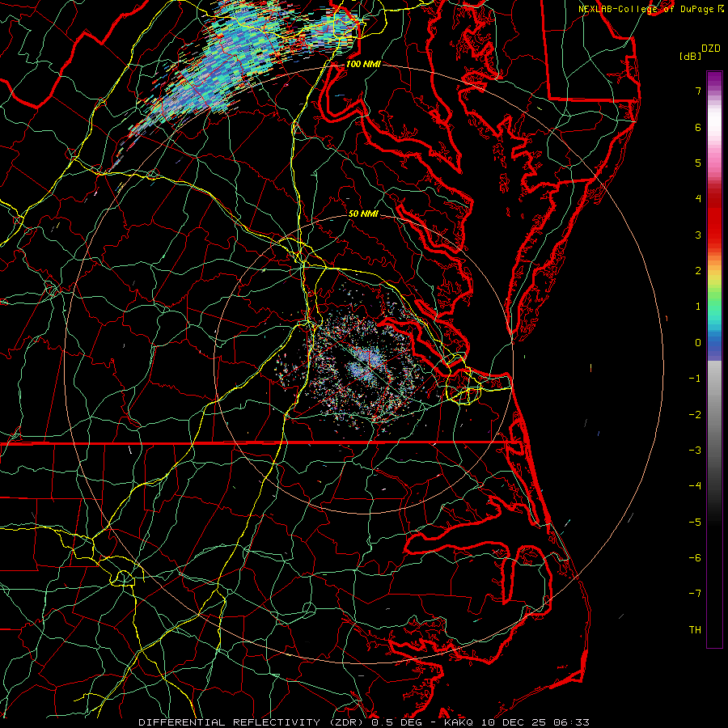728x728 pixels.
Task: Click the -4 dB value on color scale
Action: [x=695, y=486]
